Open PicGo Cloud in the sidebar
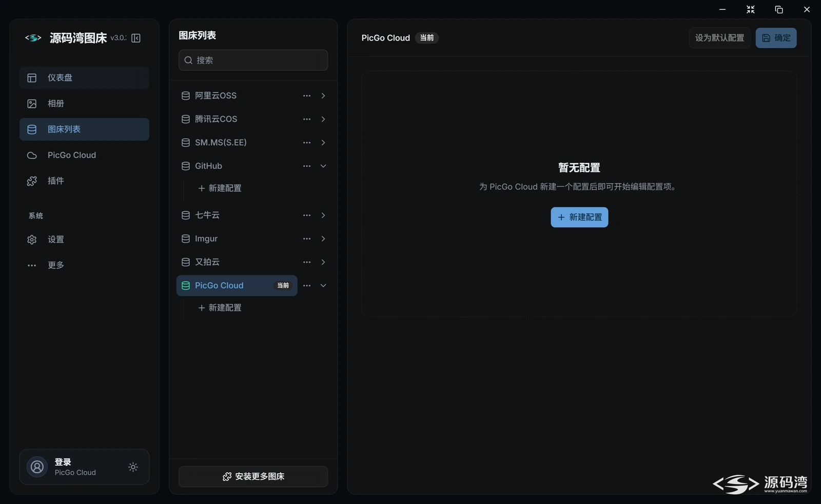 pos(84,155)
